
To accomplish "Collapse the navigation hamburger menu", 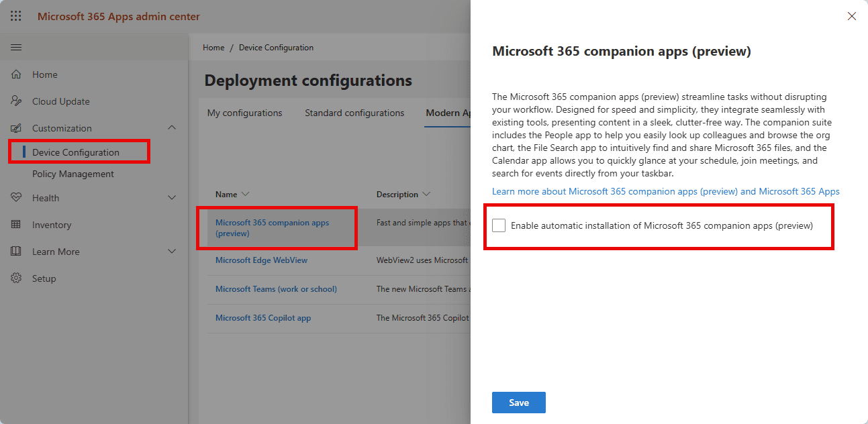I will [x=16, y=48].
